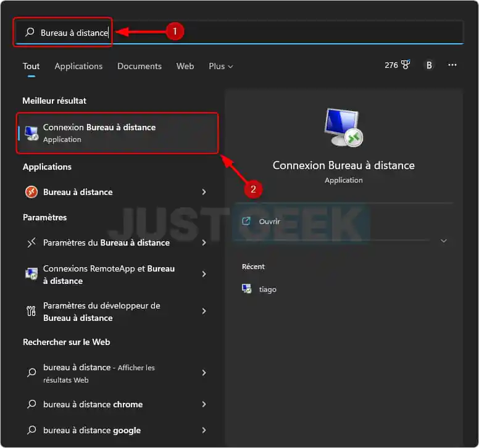Click the developer settings tools icon
Screen dimensions: 479x448
click(x=31, y=311)
